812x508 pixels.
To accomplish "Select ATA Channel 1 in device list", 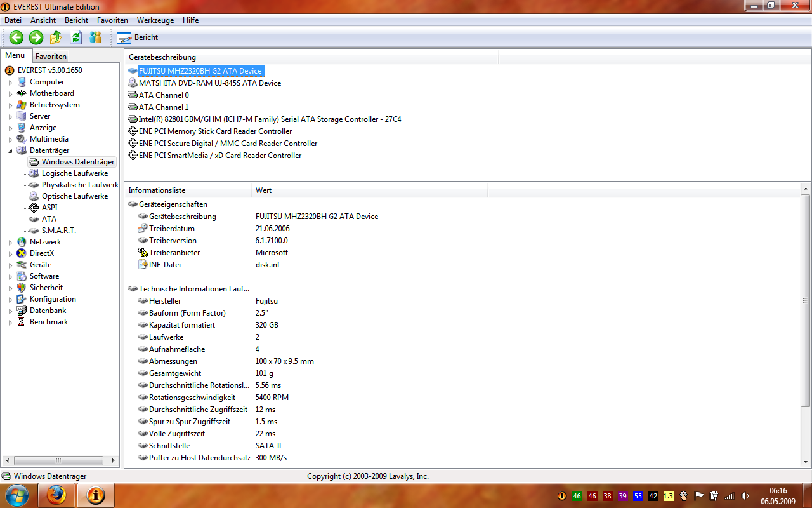I will (x=164, y=107).
